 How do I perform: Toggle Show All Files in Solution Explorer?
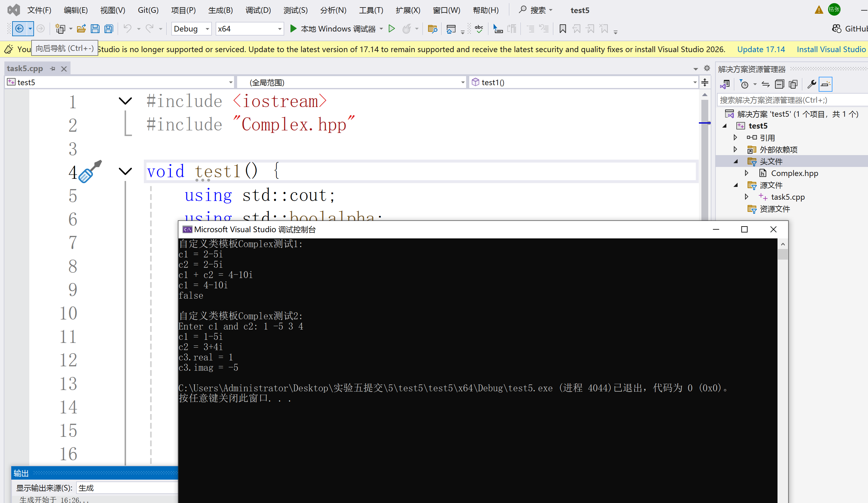pos(793,84)
